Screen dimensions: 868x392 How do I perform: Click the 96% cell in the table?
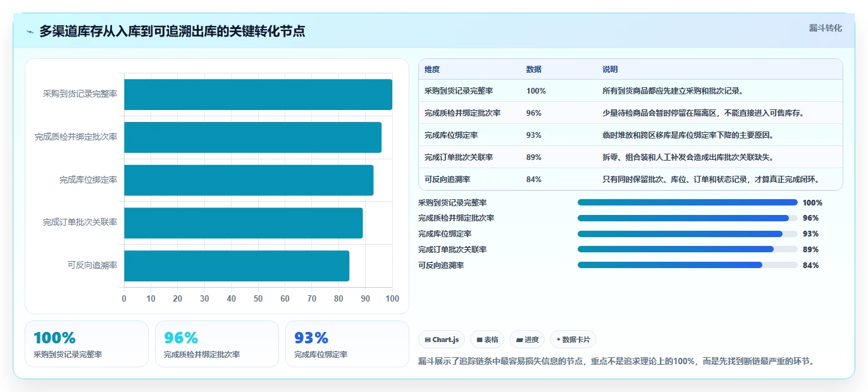[x=534, y=113]
